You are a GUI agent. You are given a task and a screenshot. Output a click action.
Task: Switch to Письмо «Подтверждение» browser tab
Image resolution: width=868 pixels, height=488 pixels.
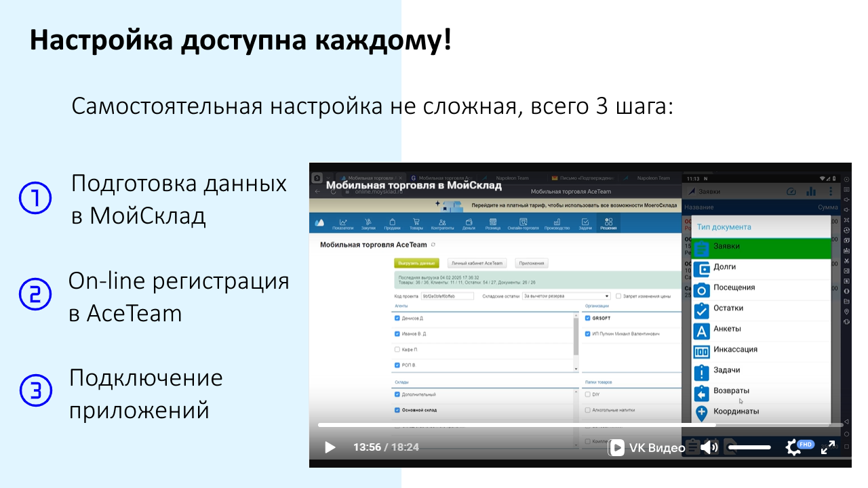[583, 178]
